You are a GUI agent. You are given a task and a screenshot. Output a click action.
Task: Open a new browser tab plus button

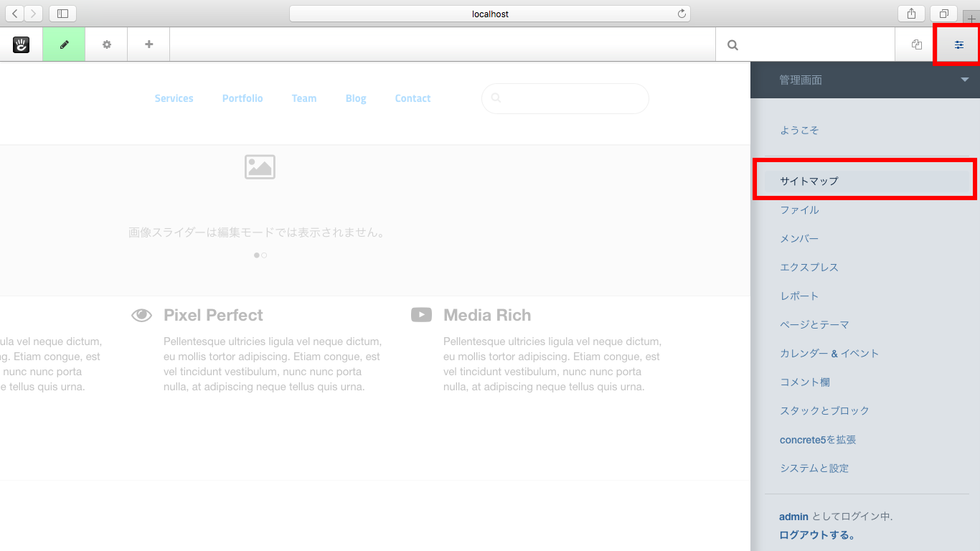(971, 19)
